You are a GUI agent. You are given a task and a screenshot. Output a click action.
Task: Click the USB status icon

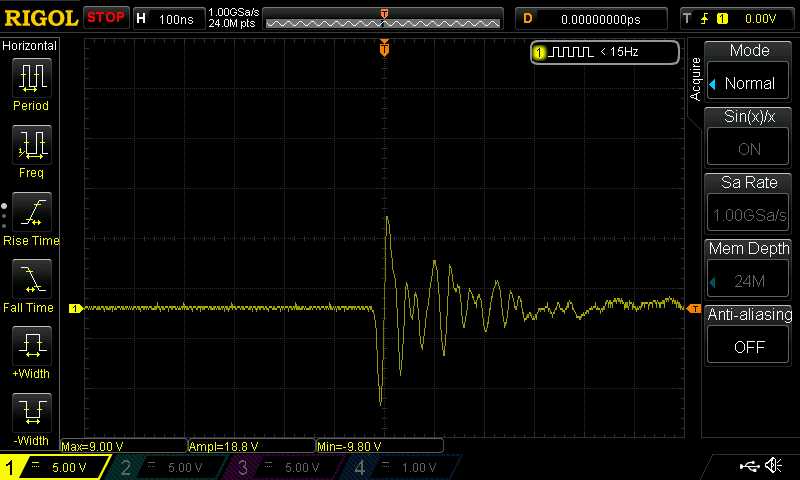749,466
